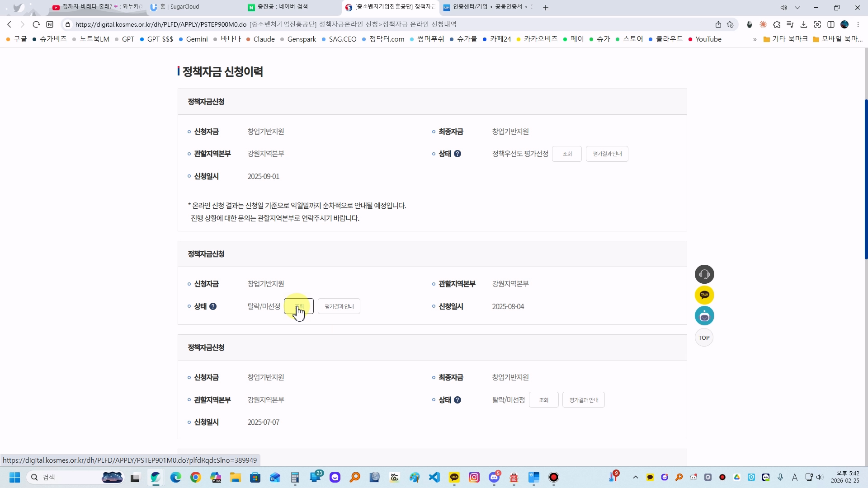Click 조회 button for 2025-07-07 application
868x488 pixels.
pyautogui.click(x=543, y=400)
